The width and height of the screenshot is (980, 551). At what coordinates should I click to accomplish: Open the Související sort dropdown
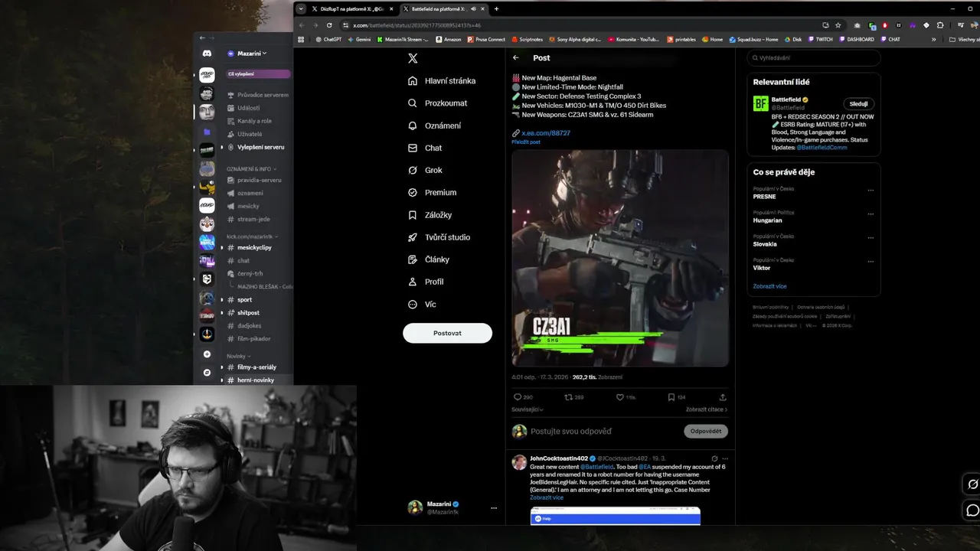pos(528,409)
